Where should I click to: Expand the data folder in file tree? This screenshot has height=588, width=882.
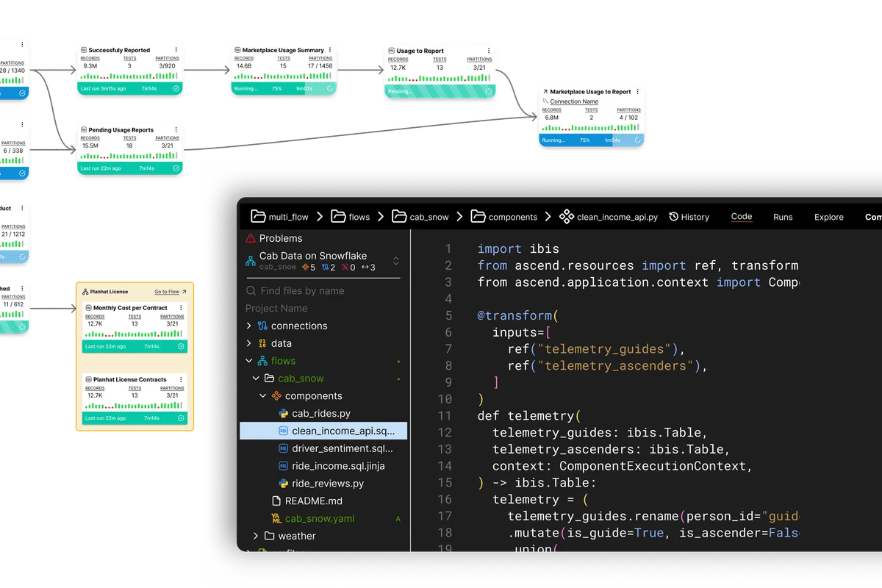click(248, 343)
